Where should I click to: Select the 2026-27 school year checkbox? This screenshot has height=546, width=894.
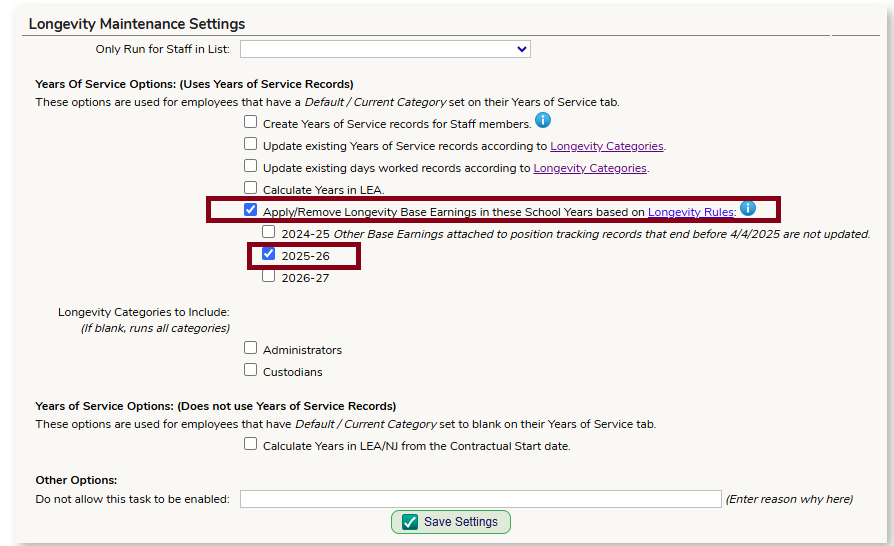pos(269,276)
